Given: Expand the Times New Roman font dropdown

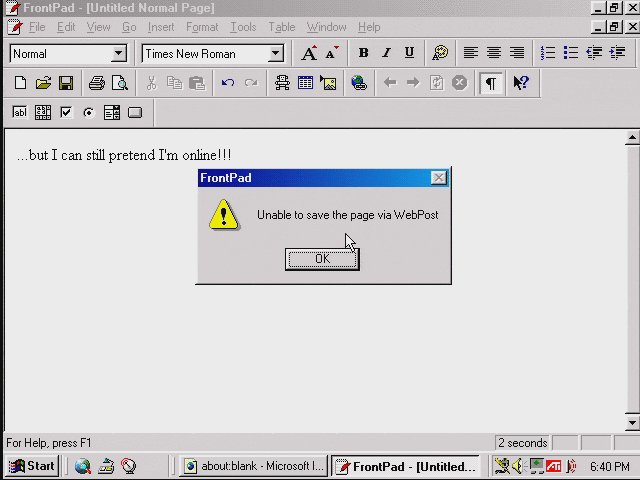Looking at the screenshot, I should click(276, 53).
